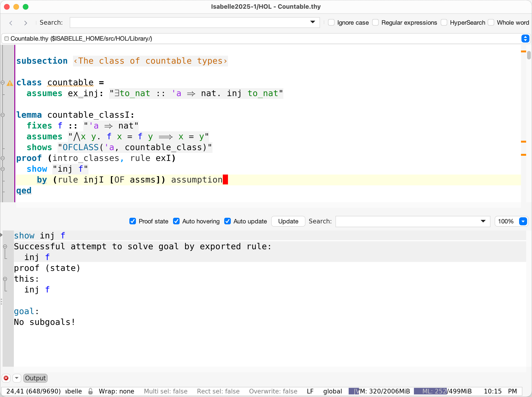Click the buffer switcher arrows icon
The image size is (532, 397).
[525, 39]
